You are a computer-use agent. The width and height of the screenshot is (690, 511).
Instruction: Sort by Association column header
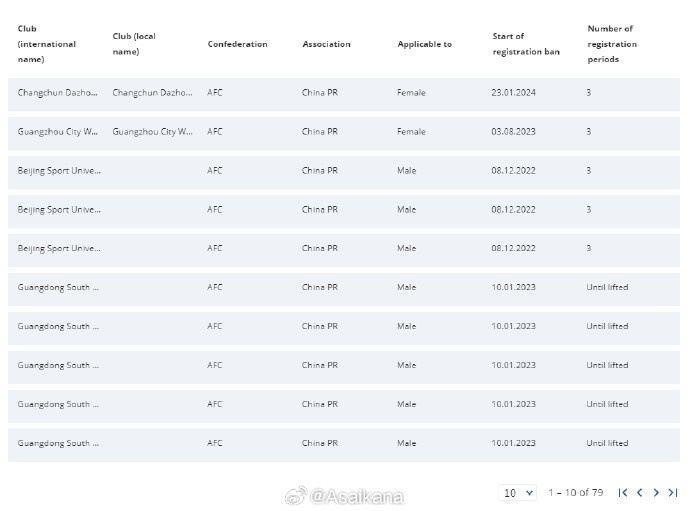[326, 44]
